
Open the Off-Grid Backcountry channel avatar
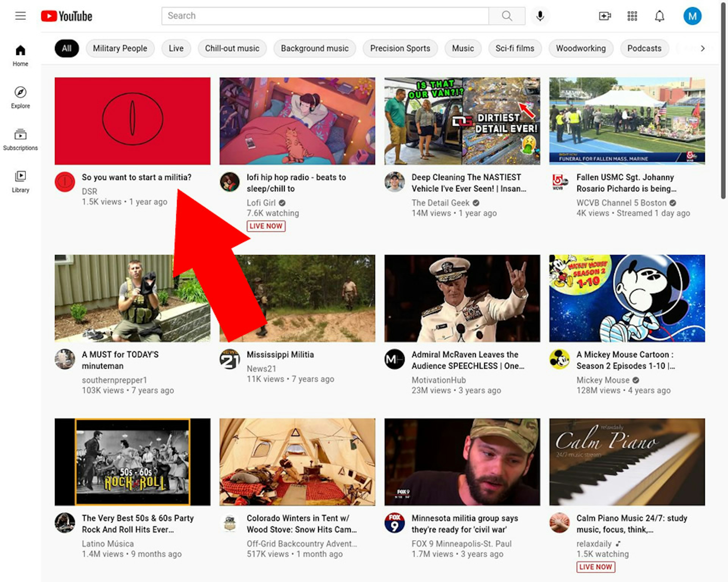point(230,523)
